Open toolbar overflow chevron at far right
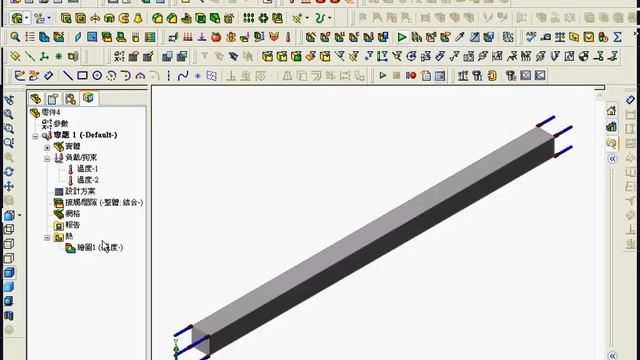Viewport: 640px width, 360px height. (x=637, y=33)
